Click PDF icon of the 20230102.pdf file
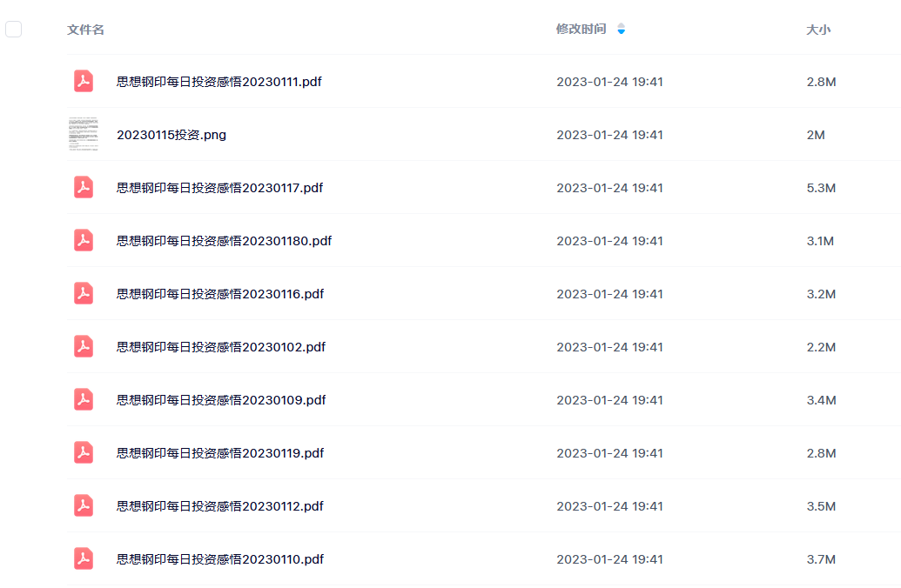901x588 pixels. click(84, 346)
